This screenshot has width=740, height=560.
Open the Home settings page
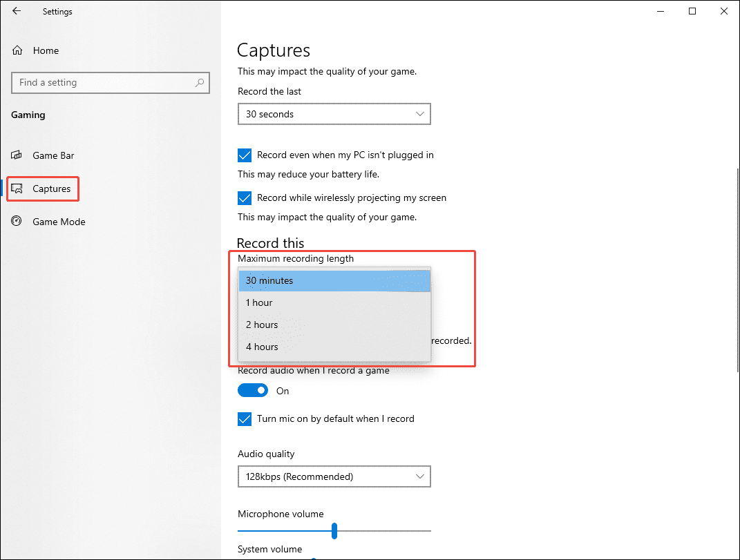tap(46, 50)
